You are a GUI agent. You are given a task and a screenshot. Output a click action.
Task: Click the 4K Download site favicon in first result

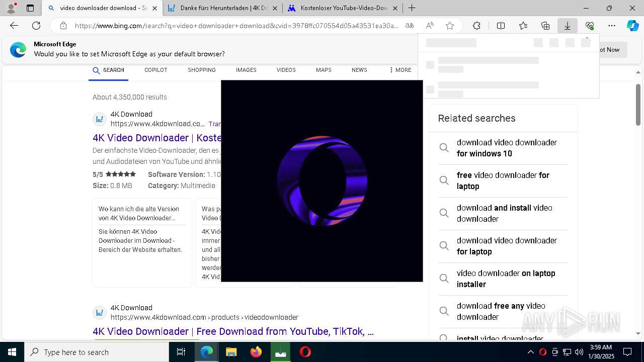pos(100,119)
